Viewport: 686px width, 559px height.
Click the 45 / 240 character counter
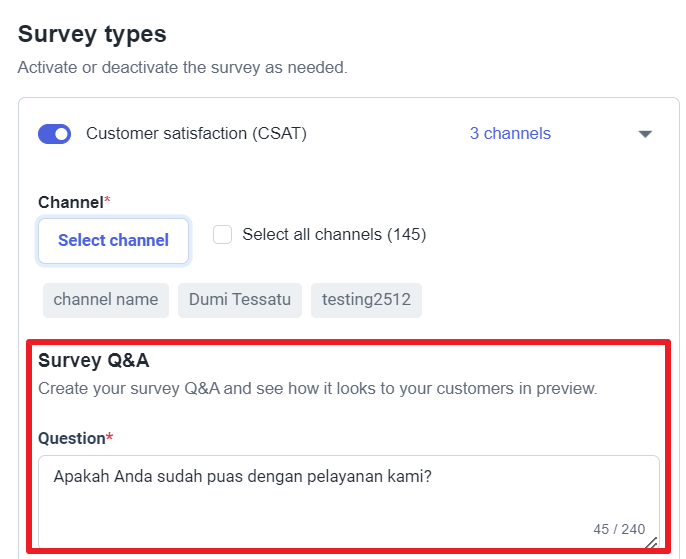tap(619, 529)
